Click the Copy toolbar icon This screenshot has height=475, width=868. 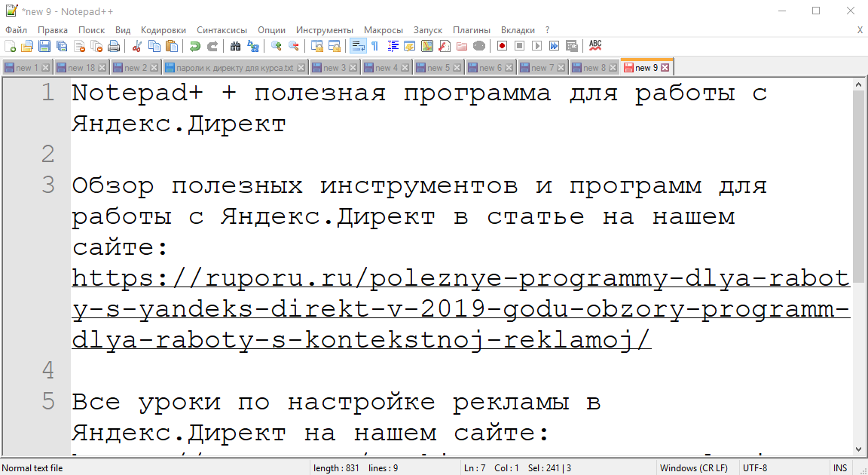click(x=154, y=46)
